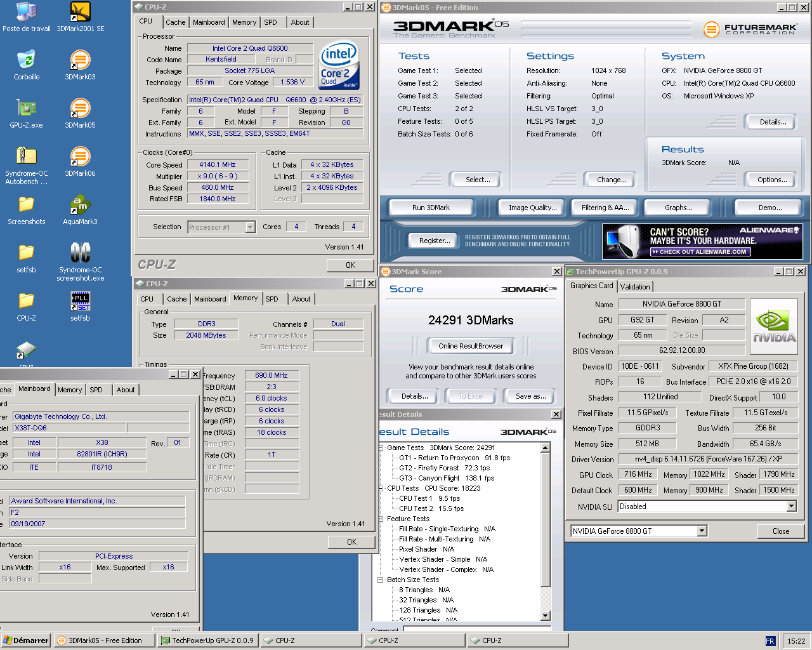Click FR language indicator in system tray
This screenshot has height=650, width=812.
(770, 641)
